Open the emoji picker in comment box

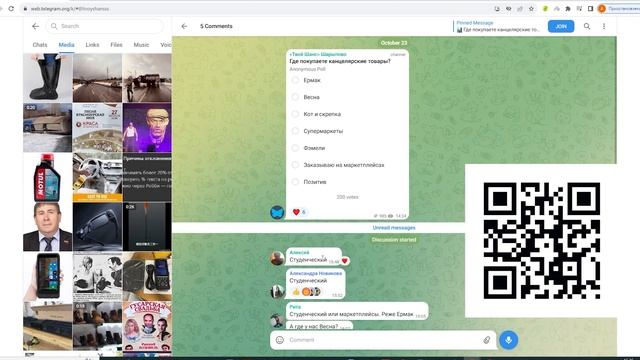coord(280,340)
